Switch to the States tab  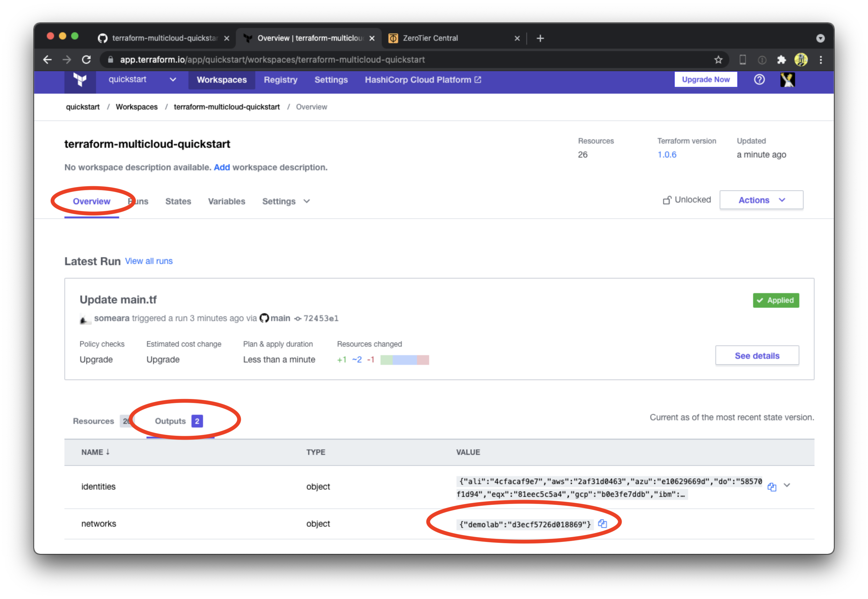coord(178,202)
